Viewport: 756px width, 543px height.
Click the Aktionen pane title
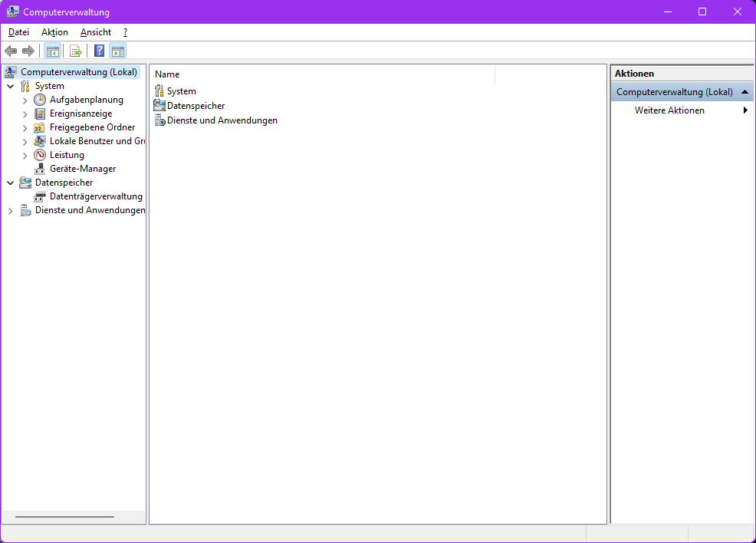634,74
